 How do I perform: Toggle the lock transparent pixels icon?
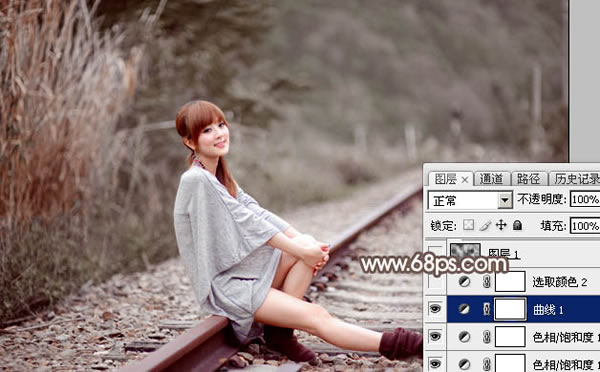tap(468, 225)
